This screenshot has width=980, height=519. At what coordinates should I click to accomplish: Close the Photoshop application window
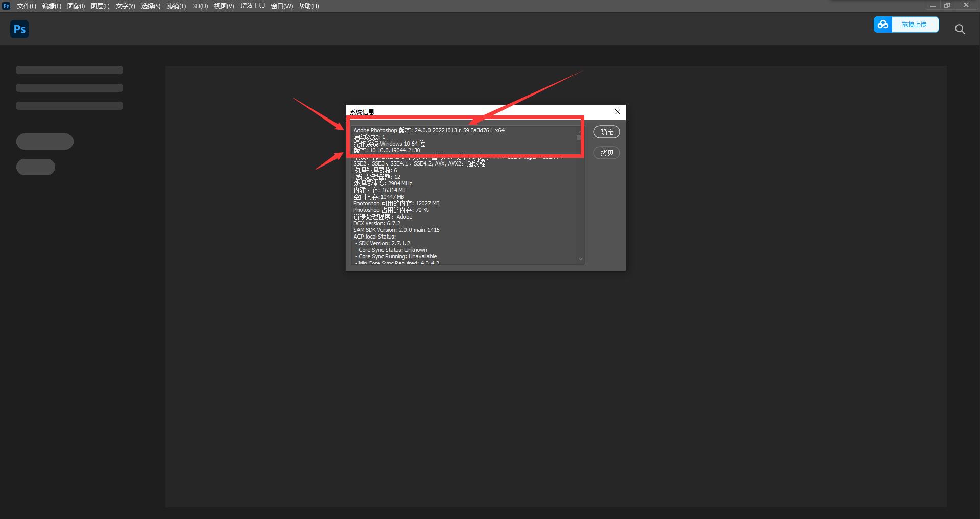coord(966,6)
